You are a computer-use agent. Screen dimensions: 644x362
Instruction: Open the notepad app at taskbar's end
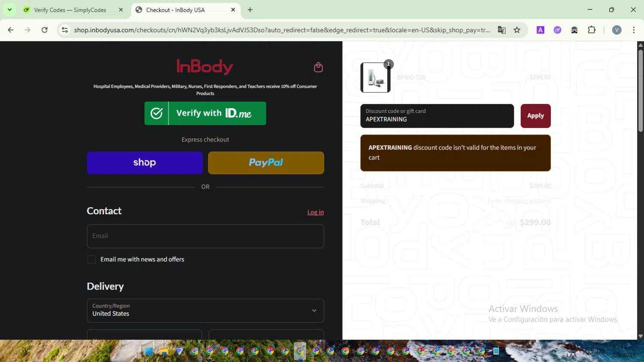(x=496, y=351)
